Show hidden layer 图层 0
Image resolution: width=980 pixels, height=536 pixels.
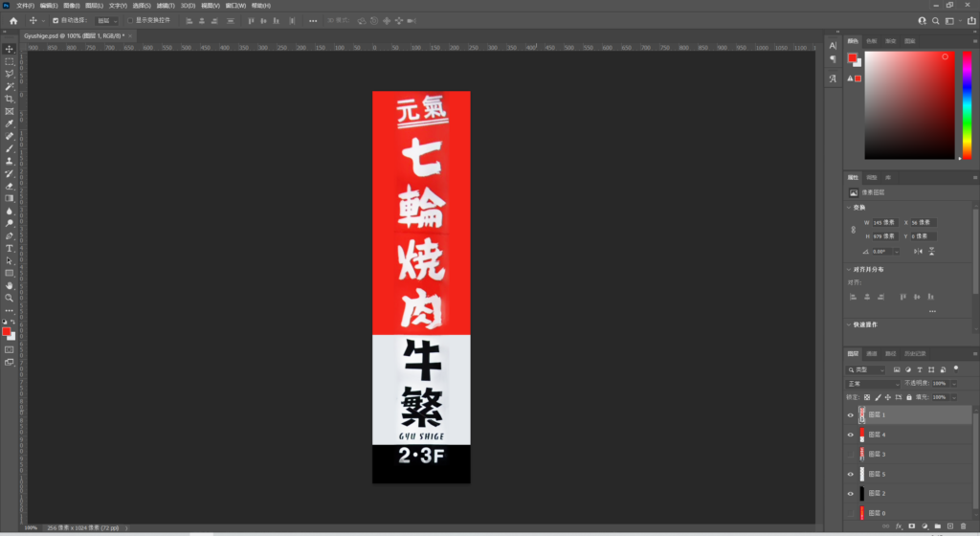pyautogui.click(x=850, y=513)
